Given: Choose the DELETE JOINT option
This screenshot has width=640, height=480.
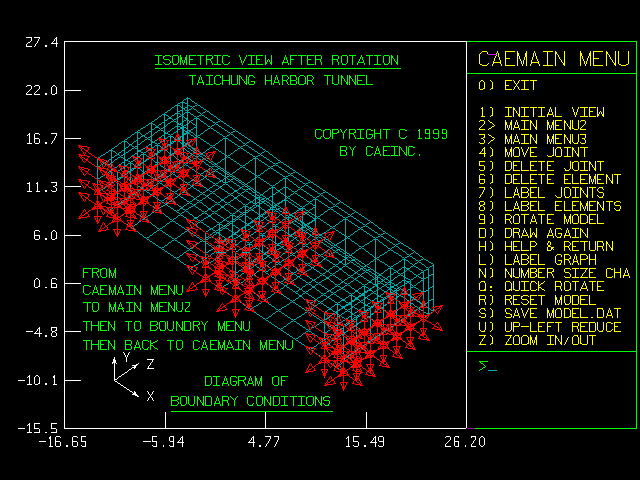Looking at the screenshot, I should (541, 166).
